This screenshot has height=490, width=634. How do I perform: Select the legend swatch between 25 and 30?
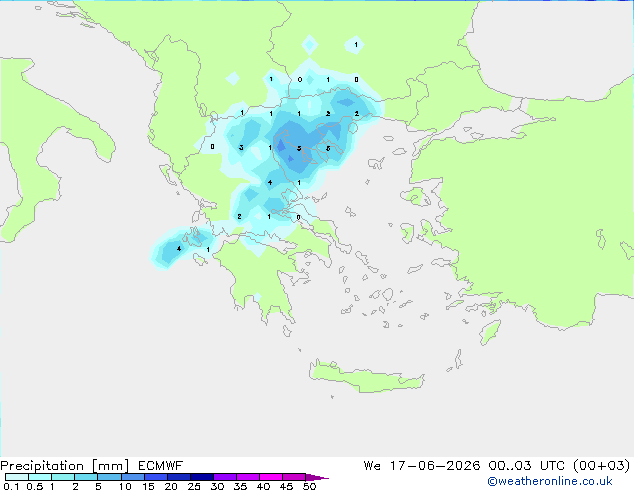pyautogui.click(x=201, y=477)
